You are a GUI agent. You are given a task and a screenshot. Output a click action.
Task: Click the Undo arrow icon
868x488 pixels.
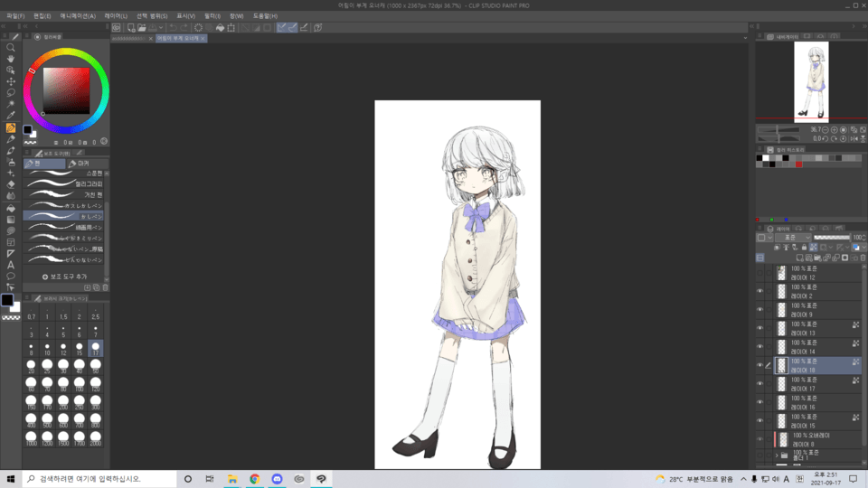pyautogui.click(x=173, y=27)
